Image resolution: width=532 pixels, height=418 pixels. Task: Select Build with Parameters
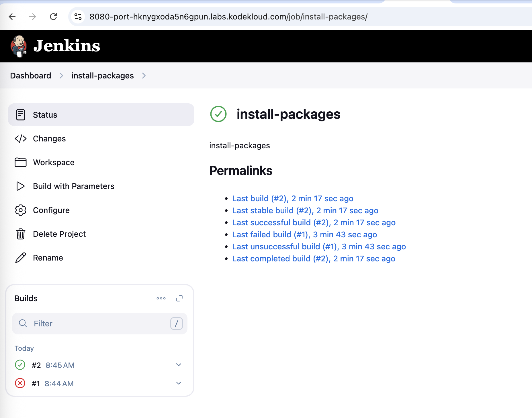73,186
